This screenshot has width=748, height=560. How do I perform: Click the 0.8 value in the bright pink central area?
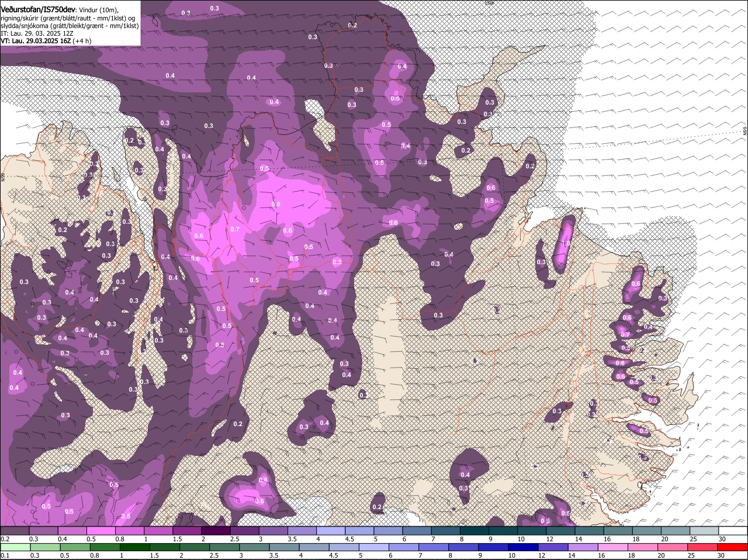[276, 204]
